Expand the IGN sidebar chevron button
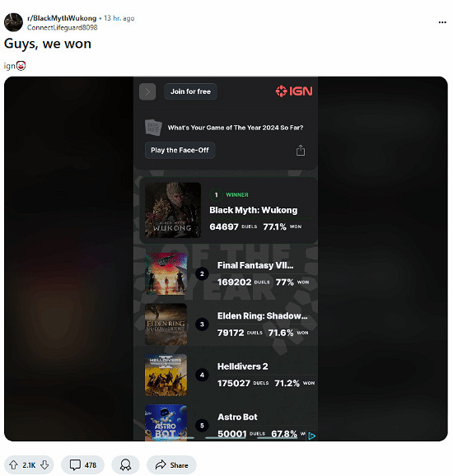Image resolution: width=453 pixels, height=476 pixels. coord(147,91)
